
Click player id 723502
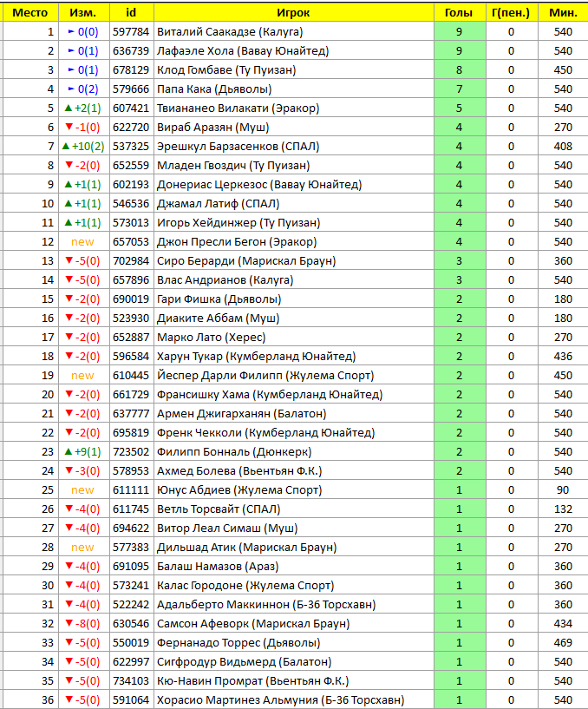131,452
